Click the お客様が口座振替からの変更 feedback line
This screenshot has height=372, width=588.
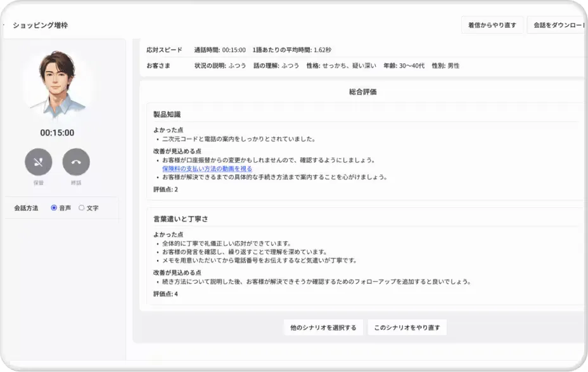[269, 160]
